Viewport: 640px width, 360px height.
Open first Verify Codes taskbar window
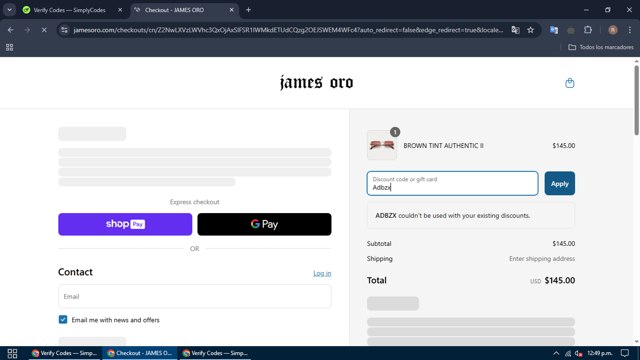click(x=64, y=353)
